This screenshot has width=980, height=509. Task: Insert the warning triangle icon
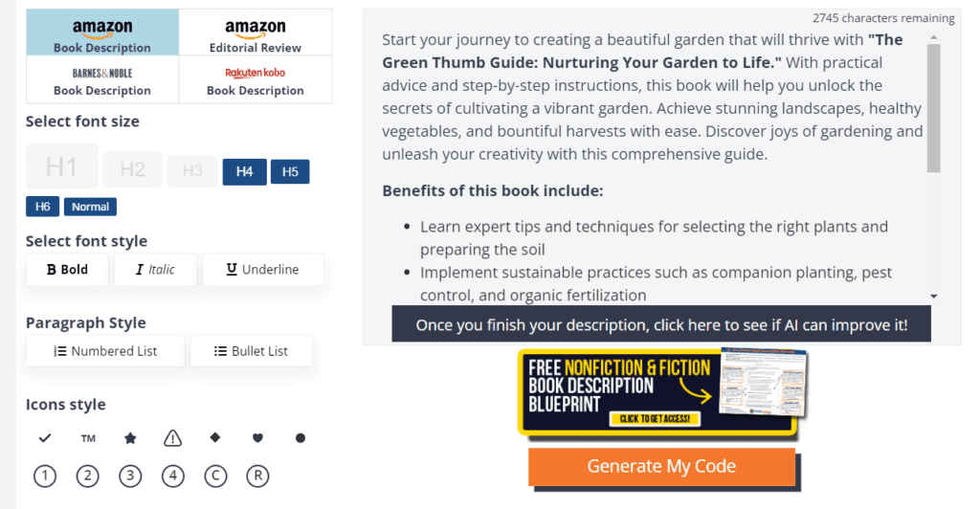tap(172, 438)
